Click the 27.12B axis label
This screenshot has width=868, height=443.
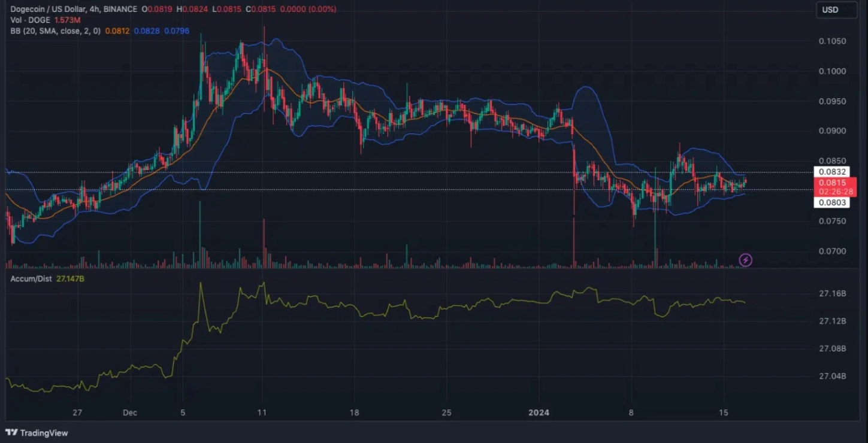click(833, 321)
